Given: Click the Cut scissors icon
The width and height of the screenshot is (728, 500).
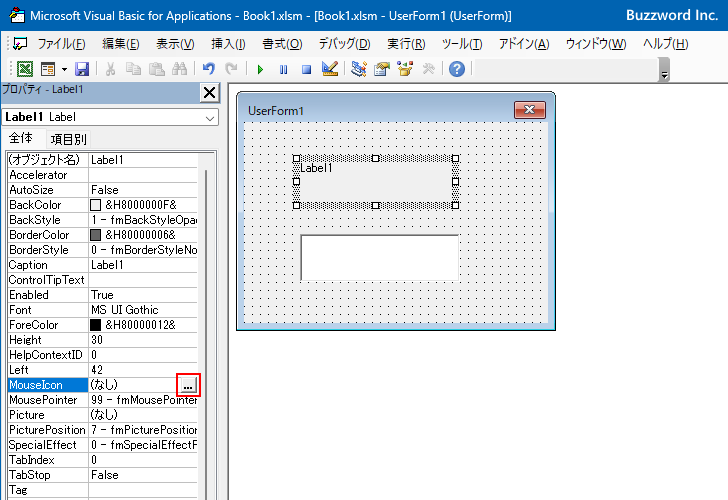Looking at the screenshot, I should 110,69.
